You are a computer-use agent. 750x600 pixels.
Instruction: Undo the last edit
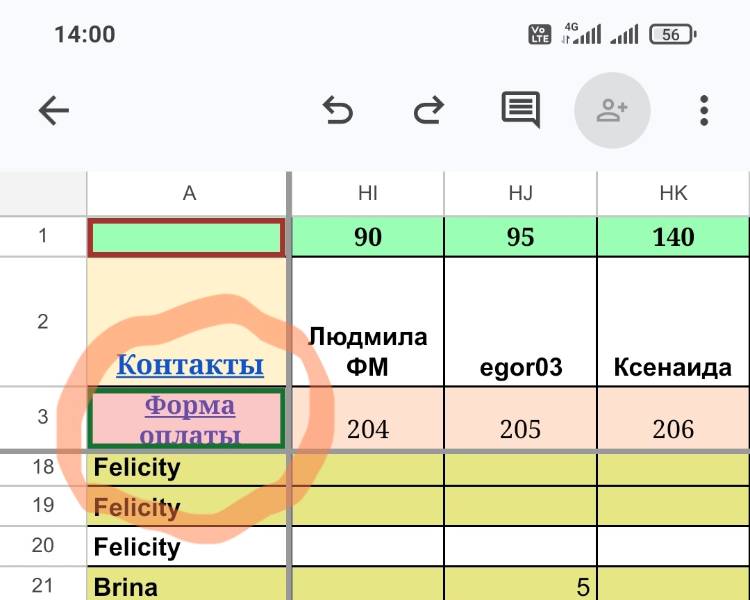tap(338, 111)
